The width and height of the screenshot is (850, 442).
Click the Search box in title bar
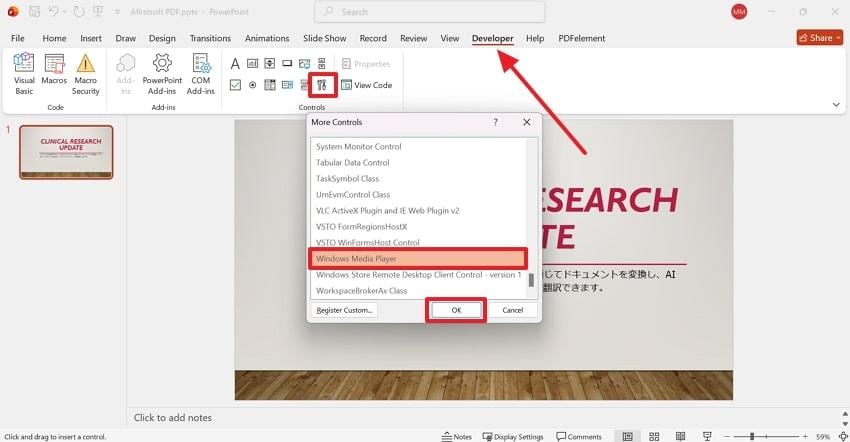(x=429, y=11)
